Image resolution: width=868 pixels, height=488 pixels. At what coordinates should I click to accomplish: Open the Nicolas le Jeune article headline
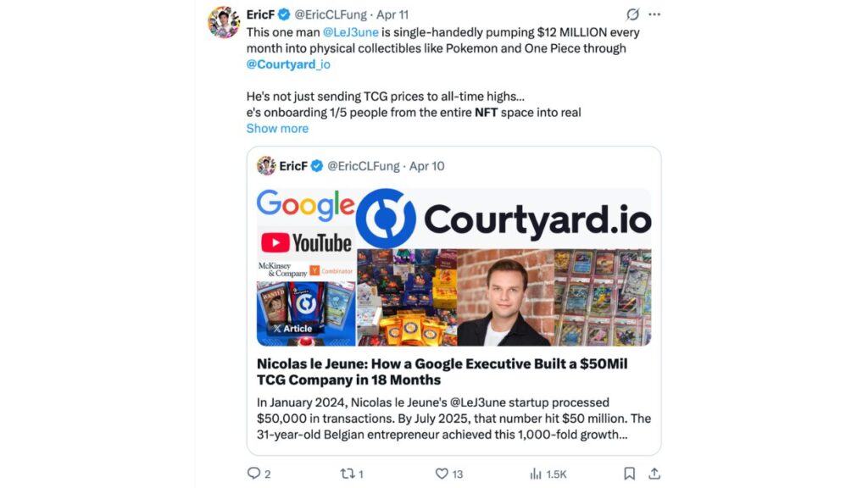click(x=442, y=371)
